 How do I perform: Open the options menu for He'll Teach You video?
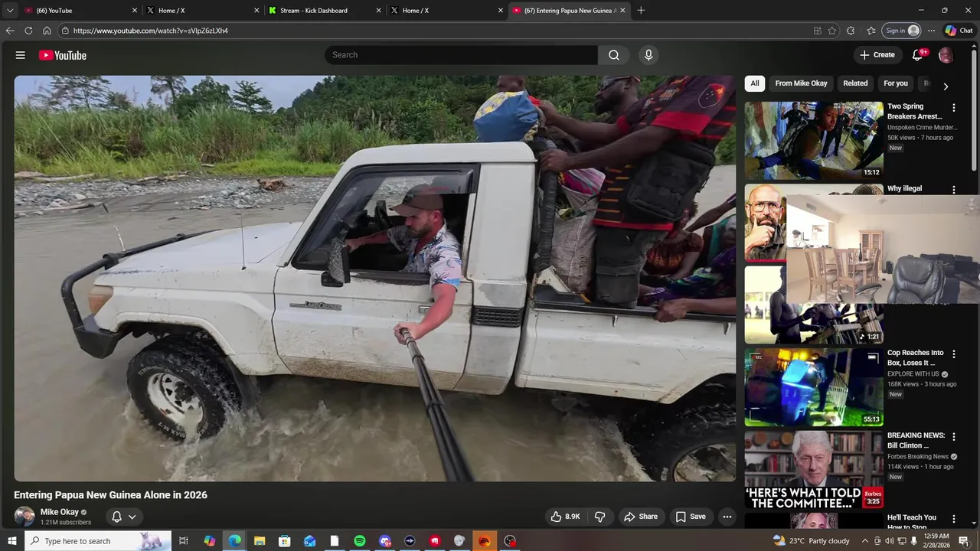coord(953,519)
